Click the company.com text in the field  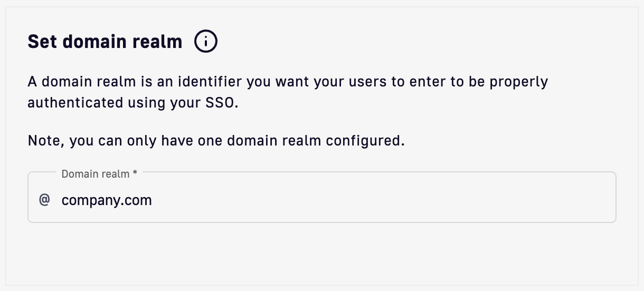(x=106, y=200)
